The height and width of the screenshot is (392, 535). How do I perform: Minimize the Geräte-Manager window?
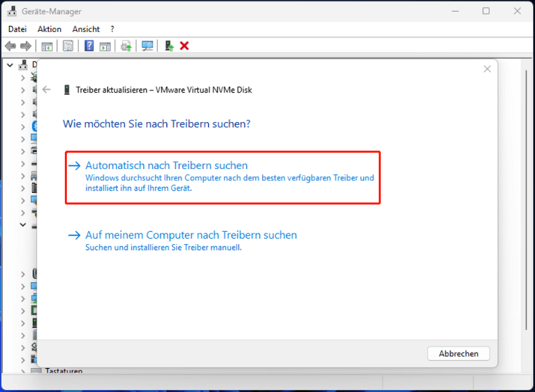click(455, 11)
